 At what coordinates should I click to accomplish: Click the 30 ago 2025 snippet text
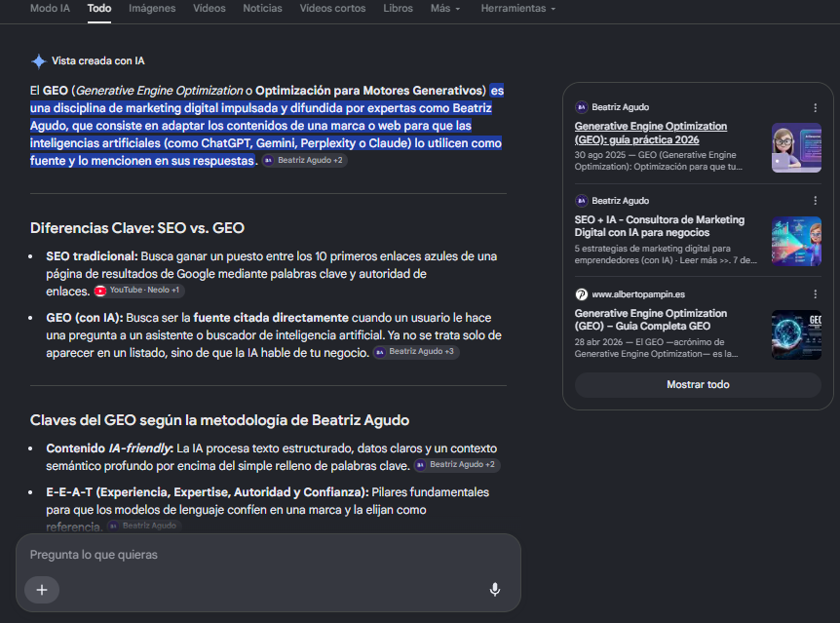point(659,161)
